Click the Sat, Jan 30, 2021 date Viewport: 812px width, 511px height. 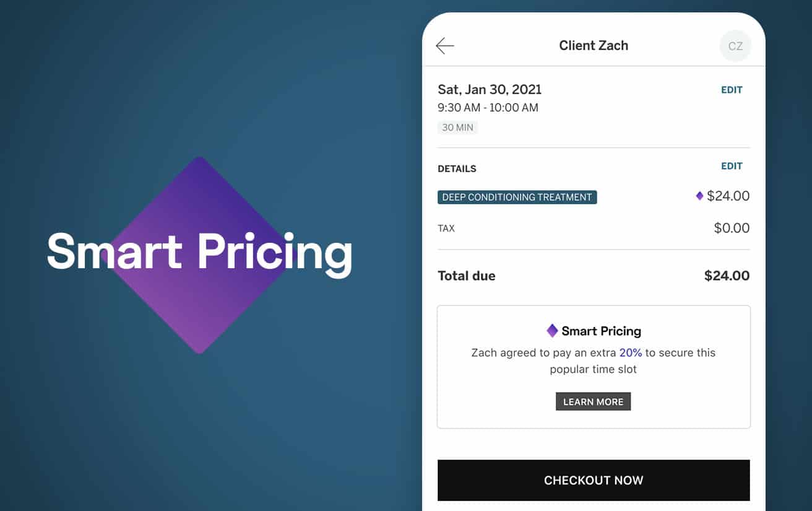coord(489,89)
